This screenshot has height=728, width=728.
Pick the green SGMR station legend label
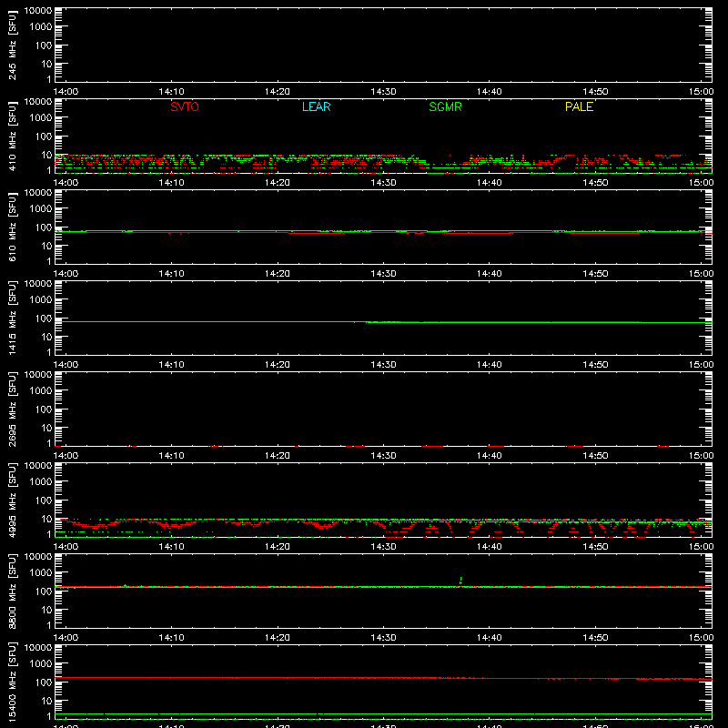pos(445,106)
